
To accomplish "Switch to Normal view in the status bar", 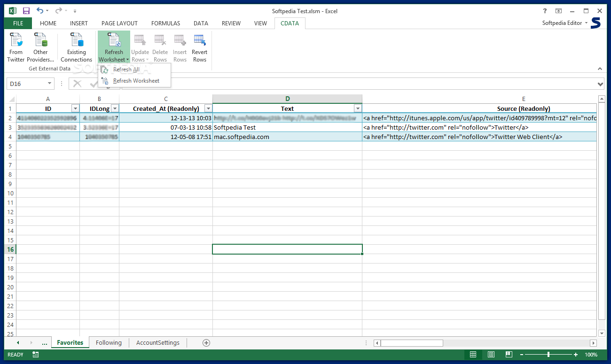I will (473, 355).
